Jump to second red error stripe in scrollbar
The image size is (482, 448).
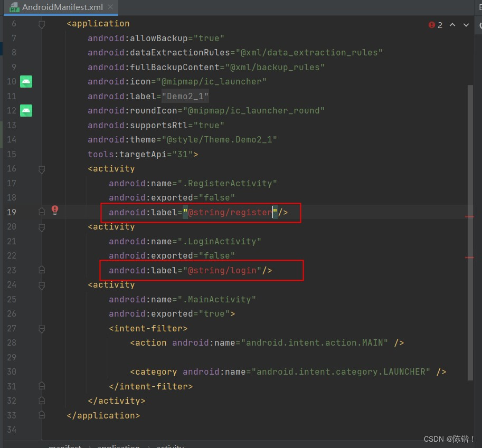pos(469,258)
